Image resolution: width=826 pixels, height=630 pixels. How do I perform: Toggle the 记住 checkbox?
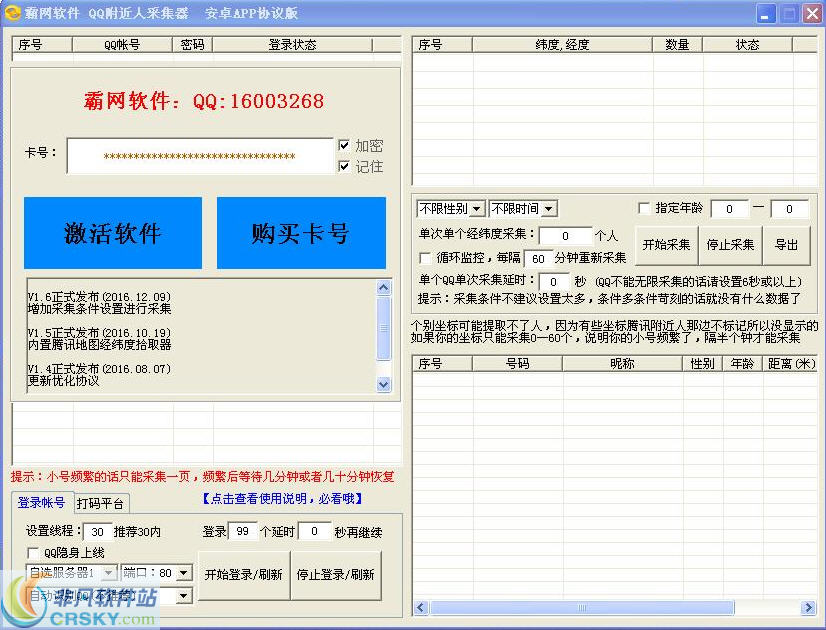point(344,166)
